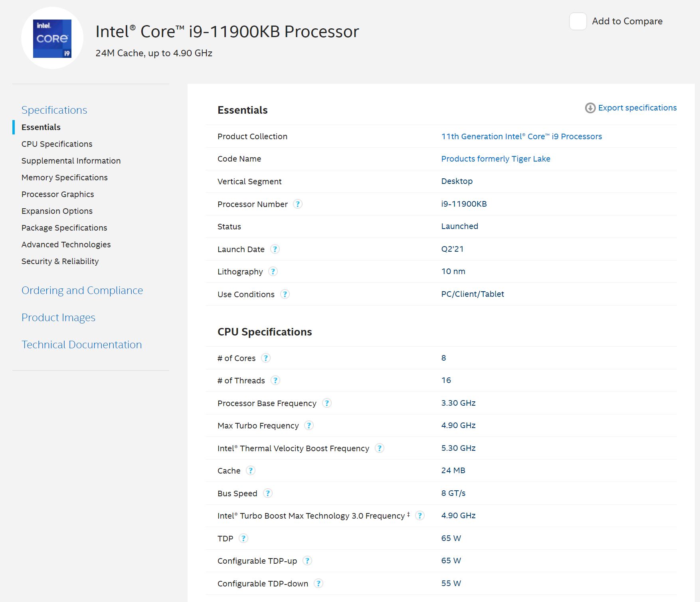
Task: Open help icon next to Cache
Action: tap(251, 471)
